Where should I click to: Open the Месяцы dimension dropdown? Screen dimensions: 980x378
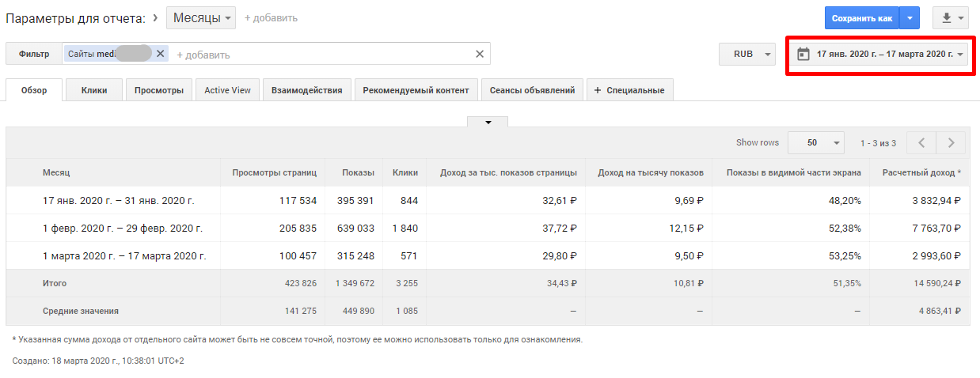pyautogui.click(x=200, y=18)
